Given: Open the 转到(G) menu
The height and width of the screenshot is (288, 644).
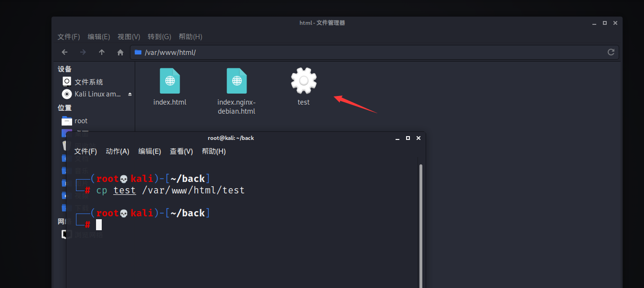Looking at the screenshot, I should pyautogui.click(x=159, y=37).
